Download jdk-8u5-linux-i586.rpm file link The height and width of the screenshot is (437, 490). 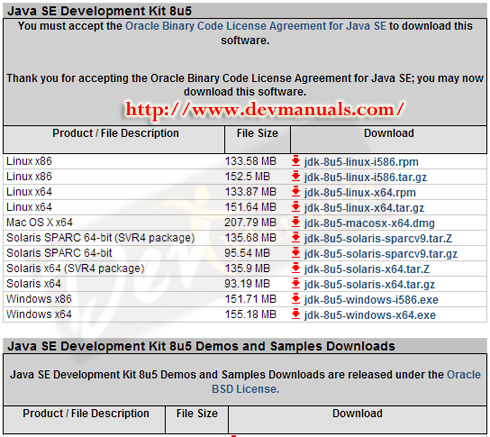361,162
